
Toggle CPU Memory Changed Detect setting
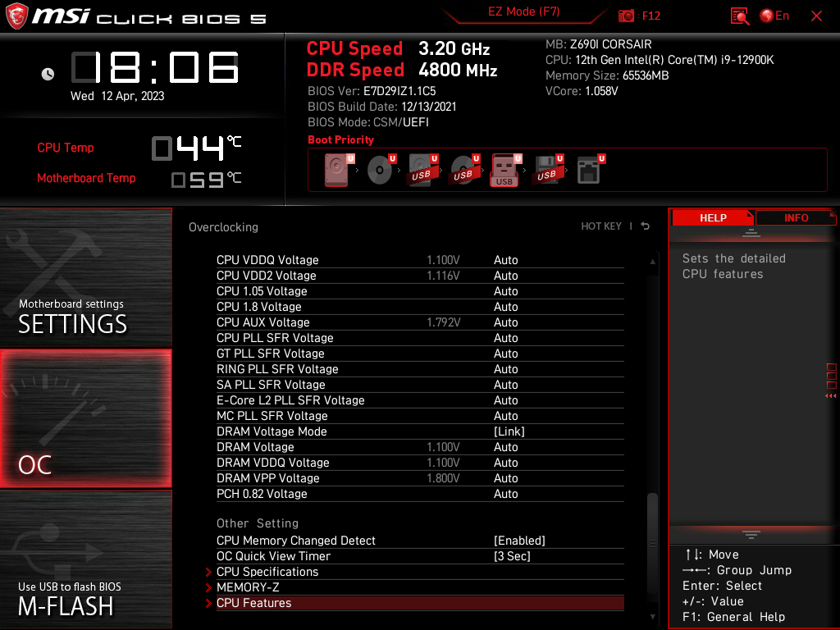click(x=520, y=540)
